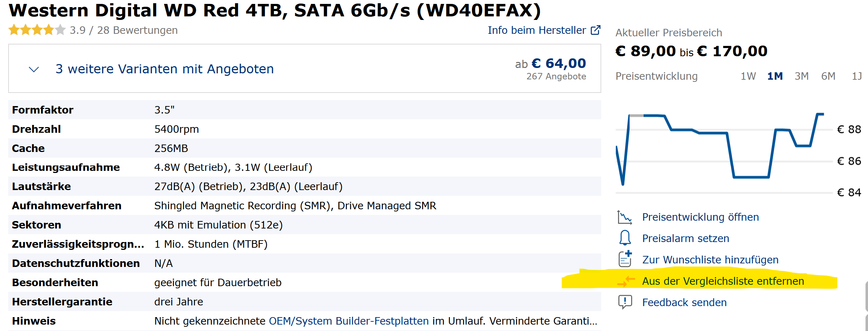Viewport: 868px width, 331px height.
Task: Click 'Preisalarm setzen' link
Action: pos(685,238)
